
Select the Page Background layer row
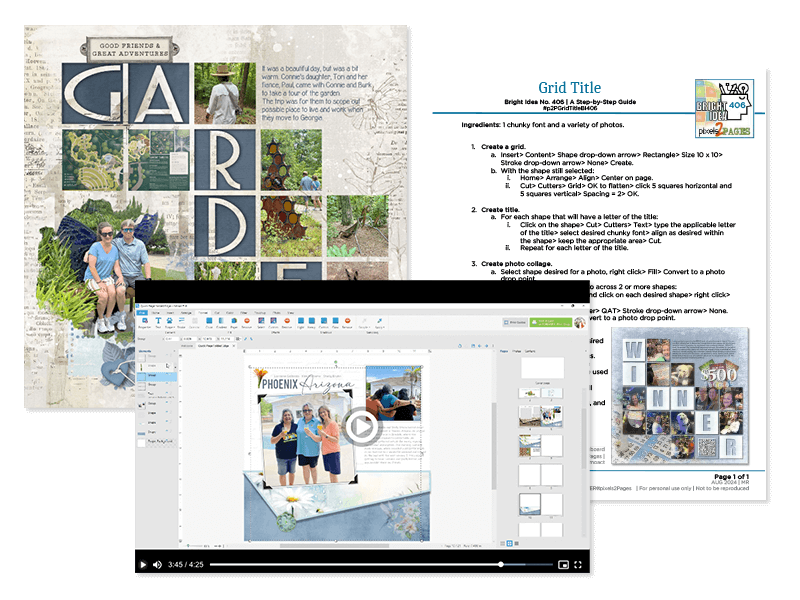point(156,442)
